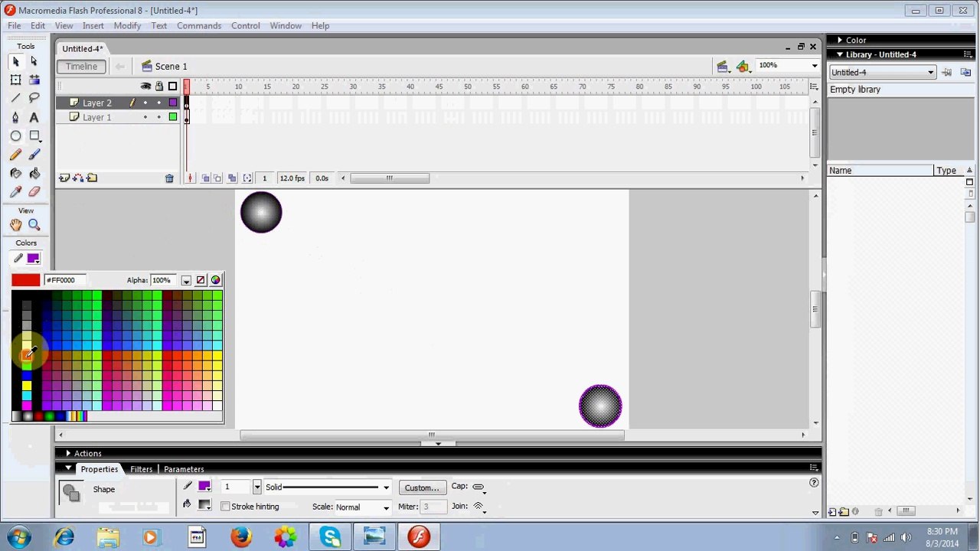The width and height of the screenshot is (980, 551).
Task: Expand the Actions panel
Action: click(x=68, y=454)
